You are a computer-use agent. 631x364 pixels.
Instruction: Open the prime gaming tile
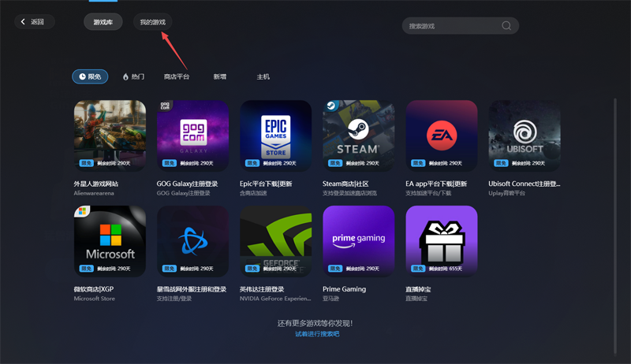(359, 241)
